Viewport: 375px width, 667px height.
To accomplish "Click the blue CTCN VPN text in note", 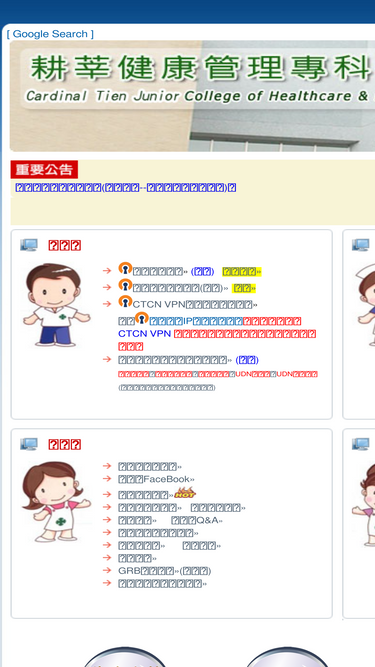I will tap(144, 334).
